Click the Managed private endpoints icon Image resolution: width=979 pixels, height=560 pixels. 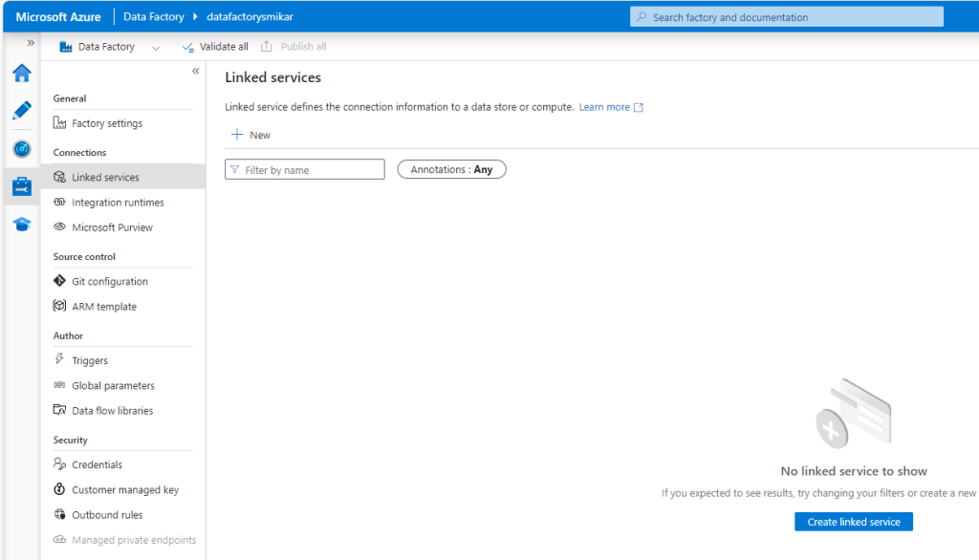pyautogui.click(x=59, y=539)
